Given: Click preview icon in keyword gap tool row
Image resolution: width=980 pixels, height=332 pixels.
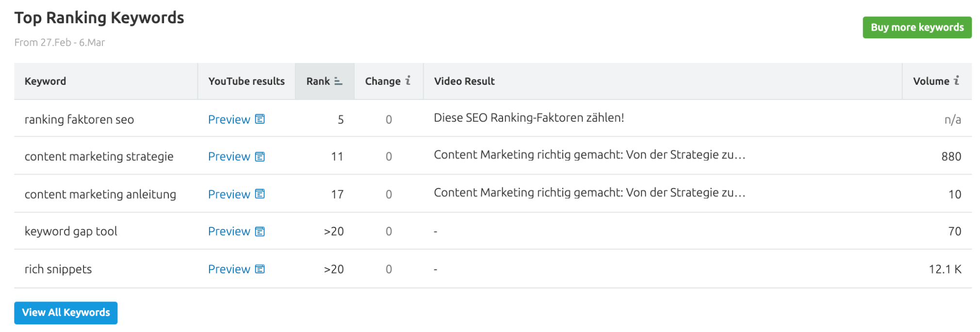Looking at the screenshot, I should pos(260,232).
